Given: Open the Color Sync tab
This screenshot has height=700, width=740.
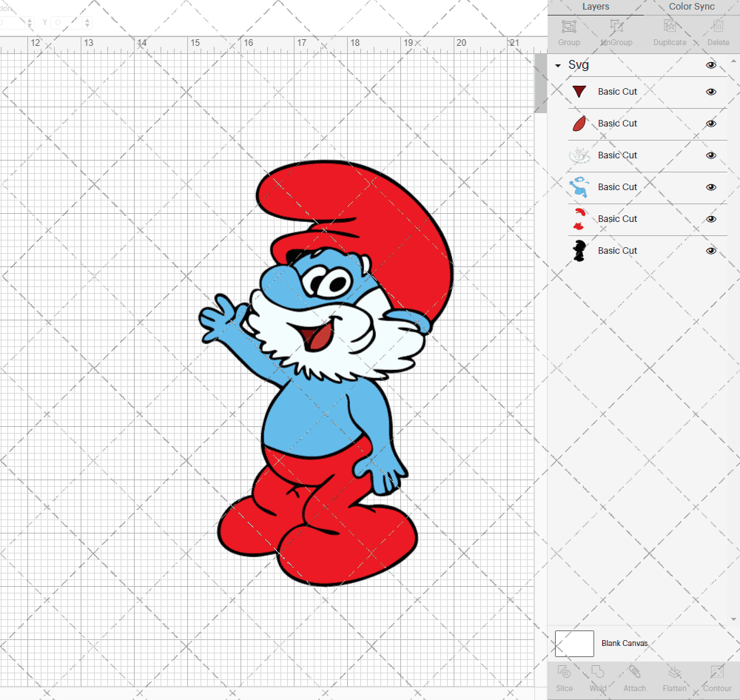Looking at the screenshot, I should [691, 7].
